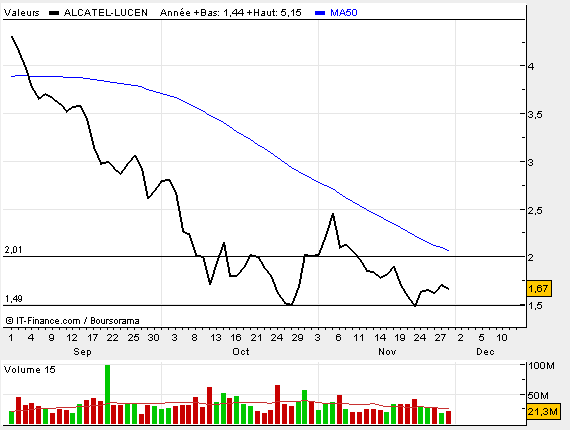Click the ALCATEL-LUCEN series name
Viewport: 570px width, 430px height.
[106, 13]
